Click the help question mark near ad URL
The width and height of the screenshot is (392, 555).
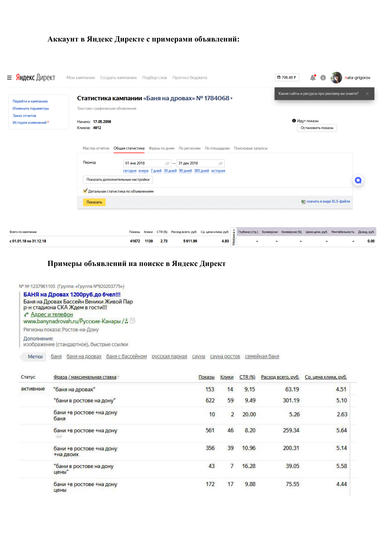click(132, 321)
